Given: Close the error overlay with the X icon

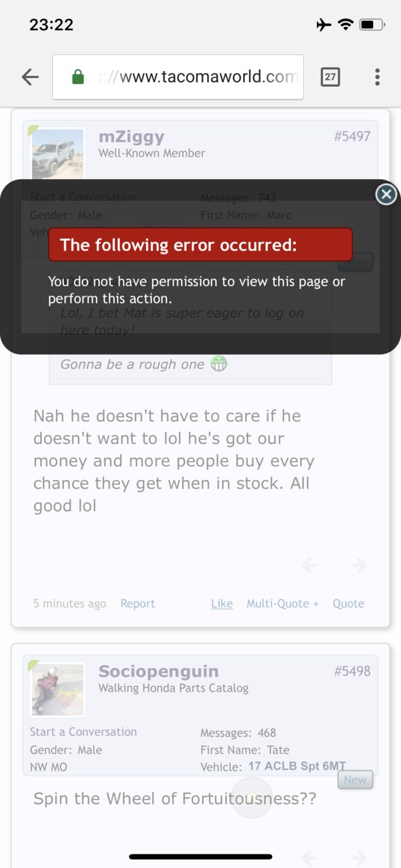Looking at the screenshot, I should pos(386,195).
